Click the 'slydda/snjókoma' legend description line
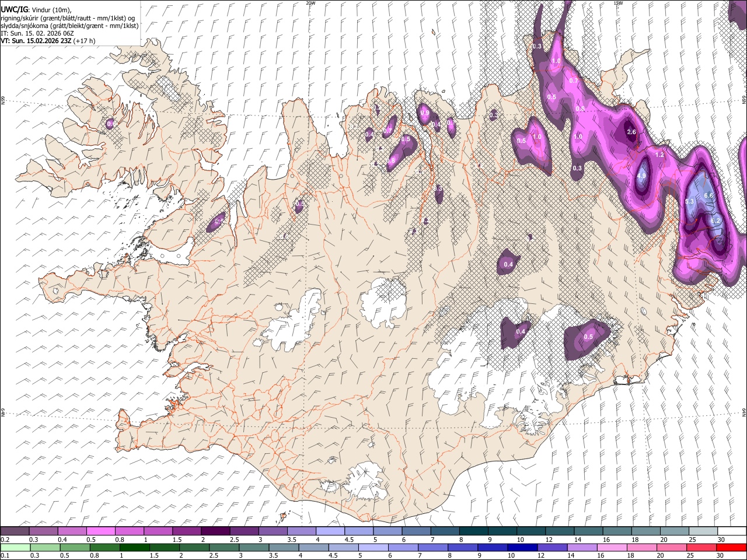This screenshot has height=560, width=747. point(70,26)
